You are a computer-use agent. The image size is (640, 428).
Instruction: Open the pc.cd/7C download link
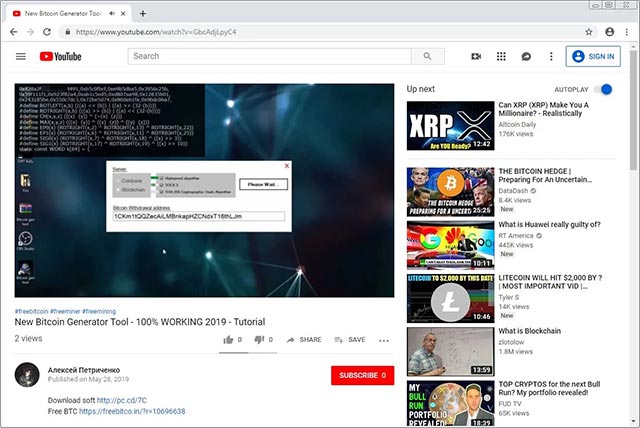pyautogui.click(x=122, y=400)
